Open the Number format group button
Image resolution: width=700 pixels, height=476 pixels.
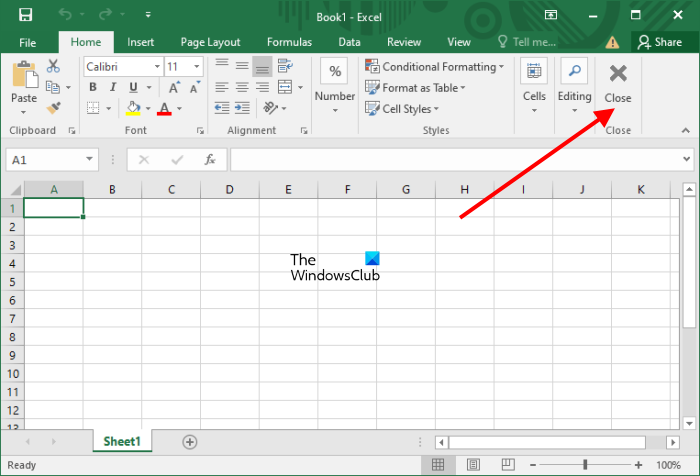point(335,86)
